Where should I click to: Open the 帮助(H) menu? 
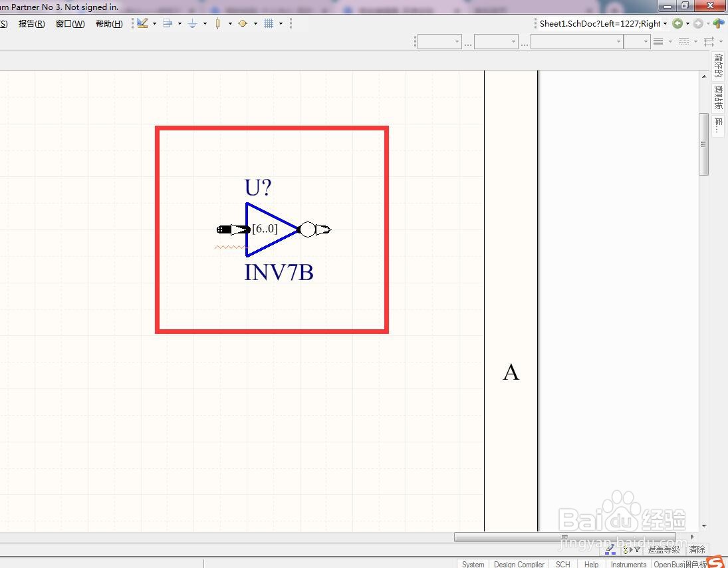point(109,24)
